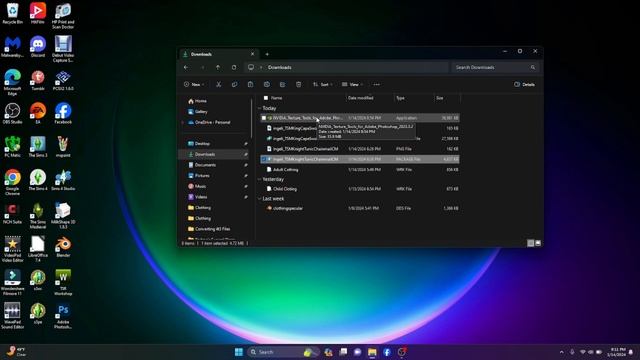Open the s3pe desktop shortcut

click(x=38, y=314)
